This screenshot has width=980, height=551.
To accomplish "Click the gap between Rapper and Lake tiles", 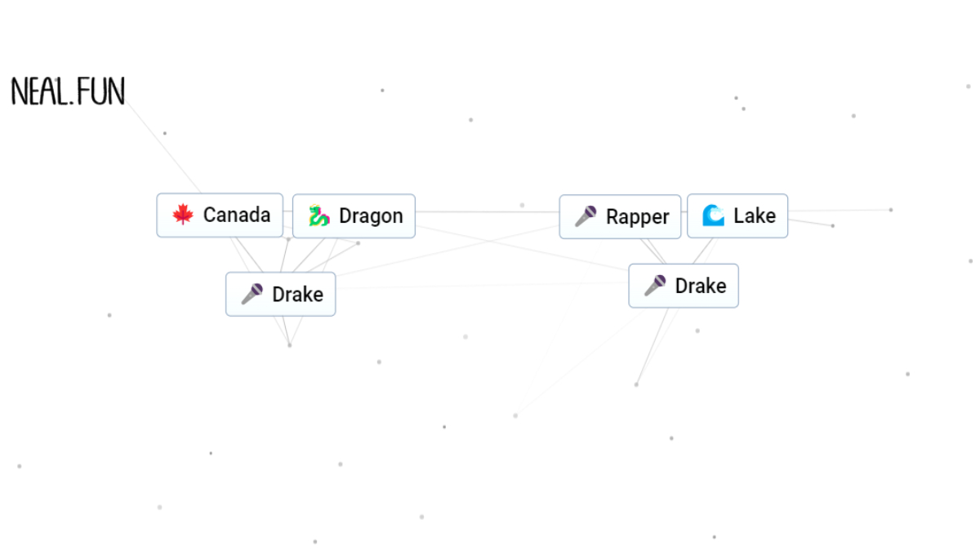I will (x=684, y=204).
